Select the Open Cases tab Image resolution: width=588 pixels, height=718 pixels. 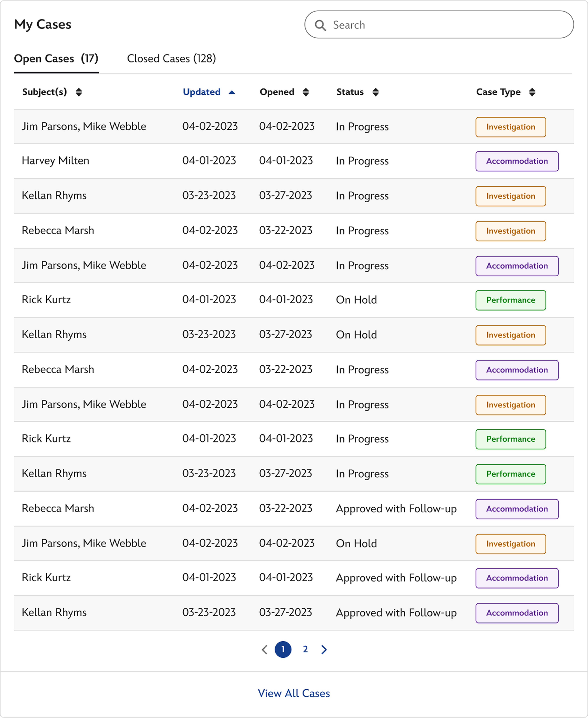[56, 59]
